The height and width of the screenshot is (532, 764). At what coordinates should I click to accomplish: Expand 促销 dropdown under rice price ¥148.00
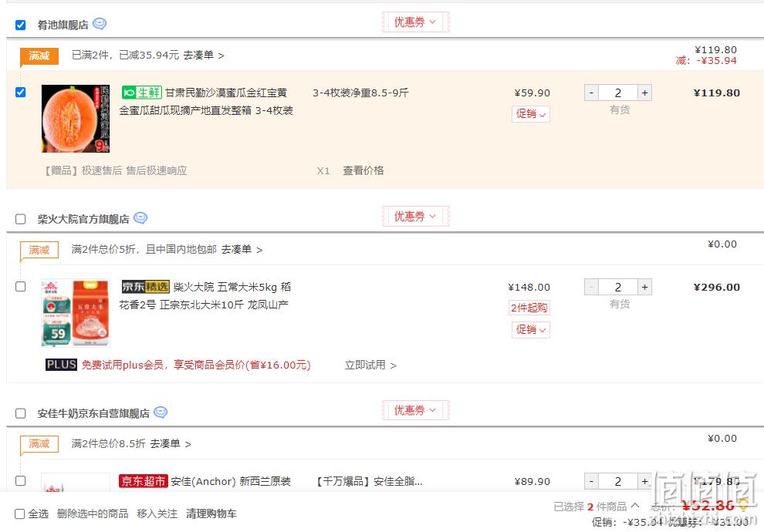[531, 329]
